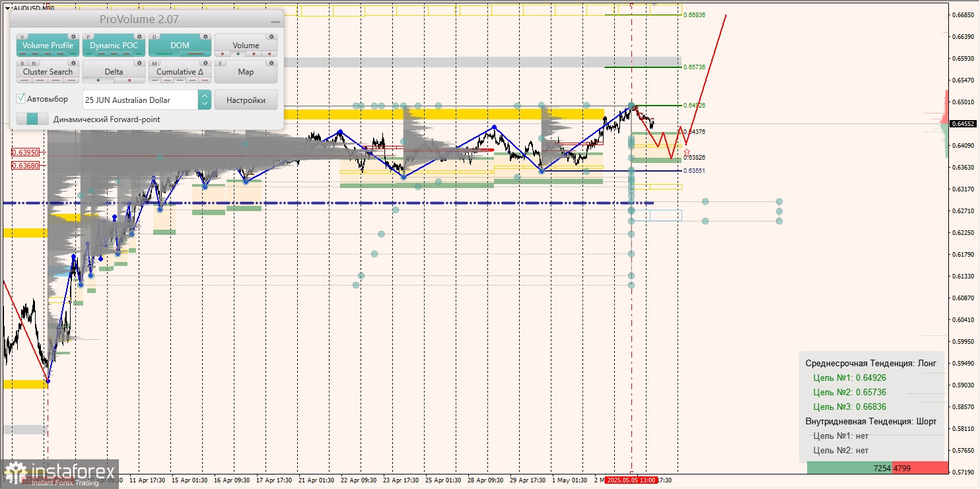Click the B hotkey tag on Cluster Search

coord(22,63)
